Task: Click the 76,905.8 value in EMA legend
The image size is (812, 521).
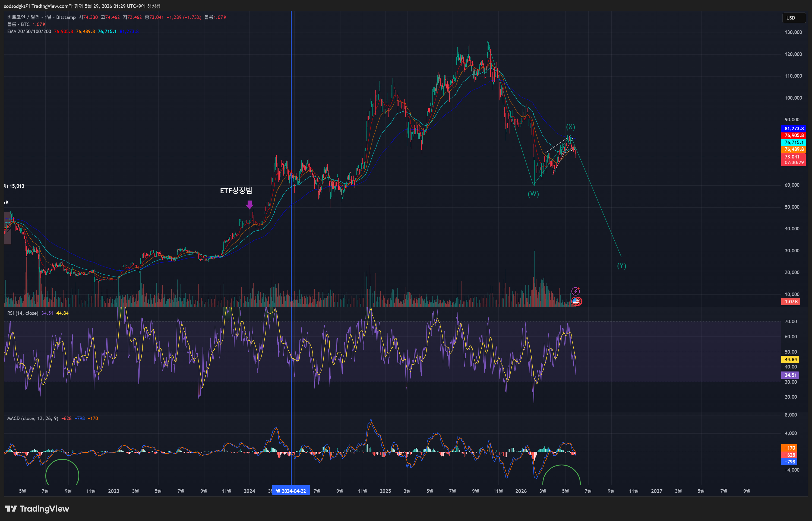Action: click(x=64, y=31)
